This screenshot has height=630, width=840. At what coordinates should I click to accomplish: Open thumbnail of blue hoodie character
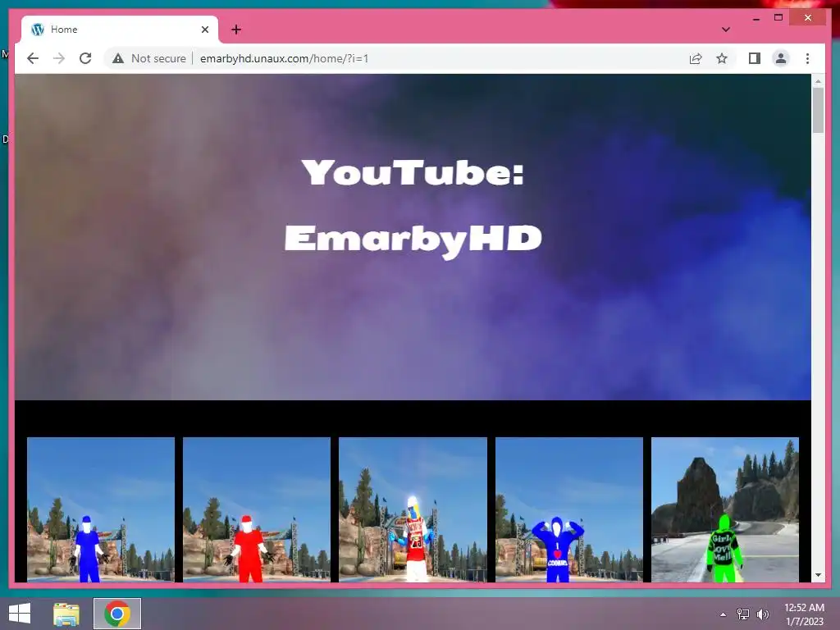(569, 509)
